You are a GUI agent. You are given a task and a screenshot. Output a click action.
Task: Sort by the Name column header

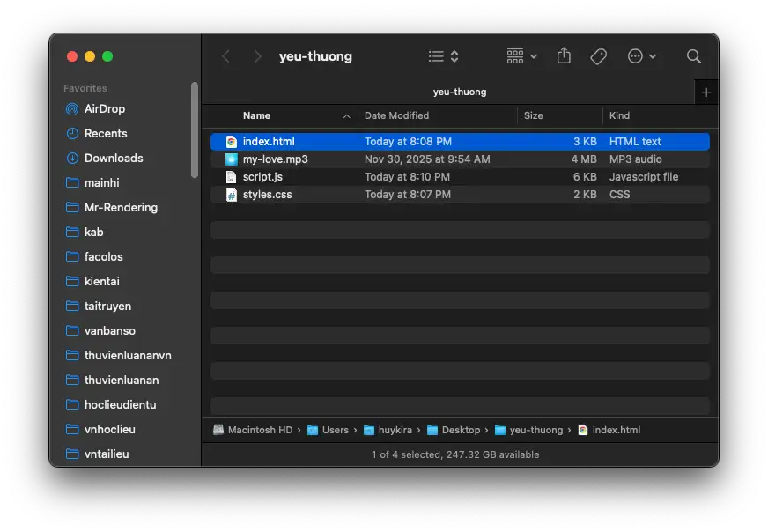[256, 116]
